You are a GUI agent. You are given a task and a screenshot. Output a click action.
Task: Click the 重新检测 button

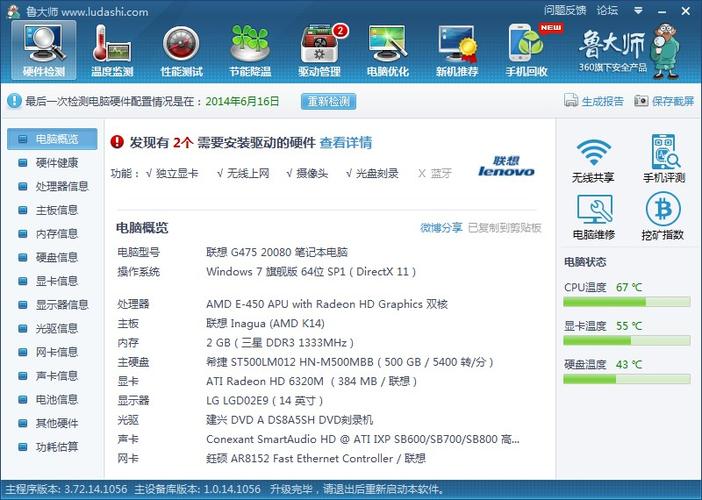pyautogui.click(x=328, y=101)
